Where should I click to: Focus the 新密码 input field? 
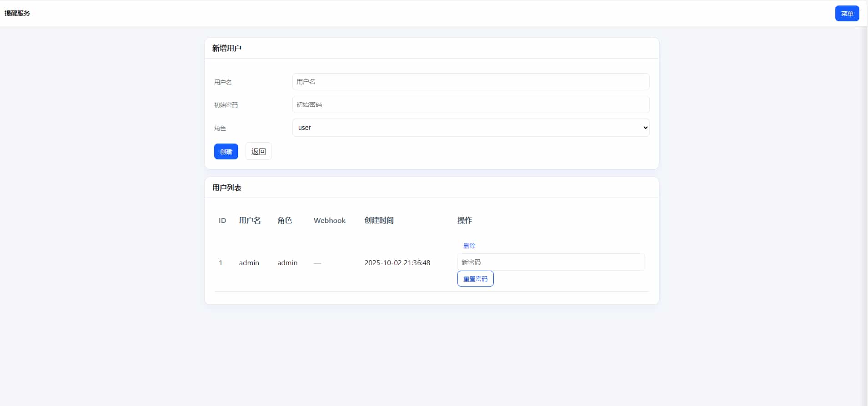pyautogui.click(x=550, y=262)
